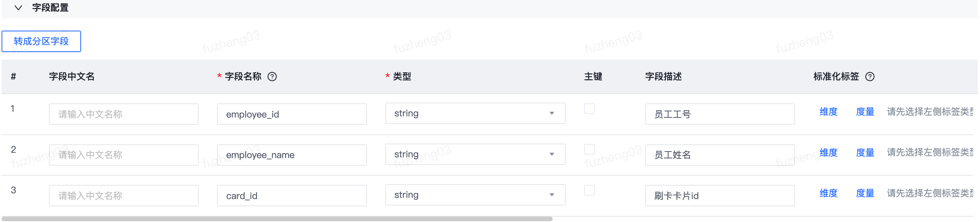Select 维度 tag for employee_name row
980x222 pixels.
[x=828, y=153]
